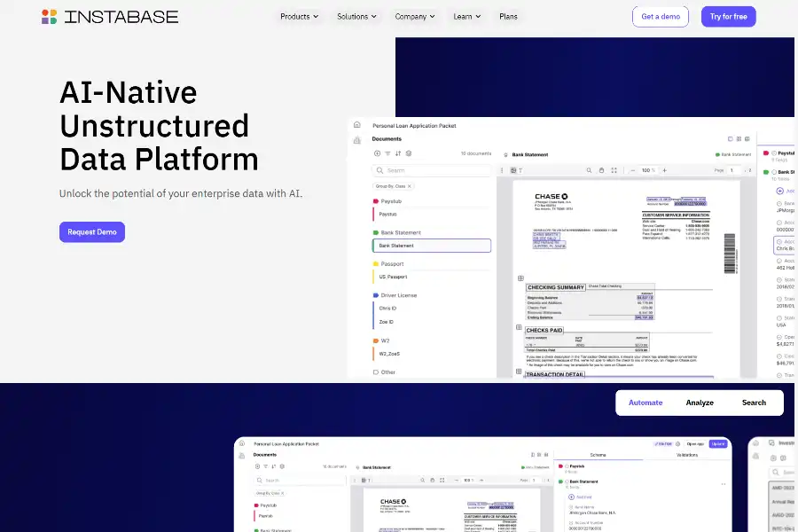
Task: Click the Page number field in hero viewer
Action: 735,170
